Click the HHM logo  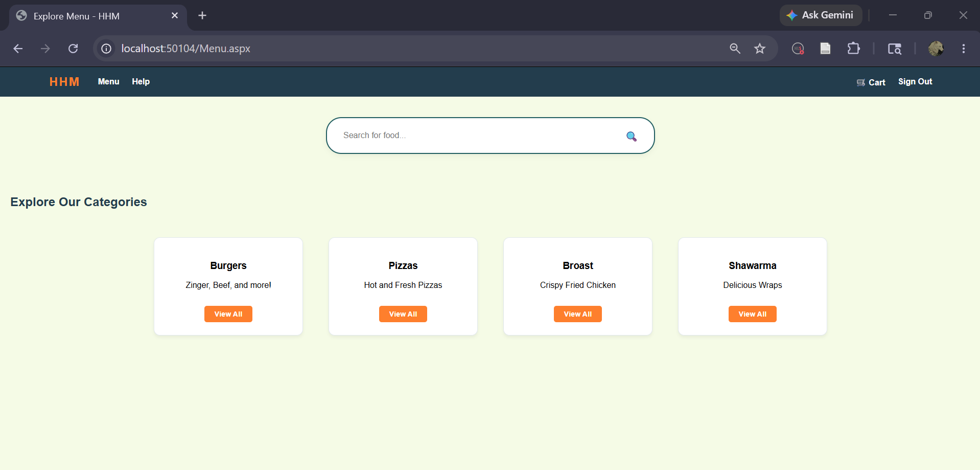[64, 82]
